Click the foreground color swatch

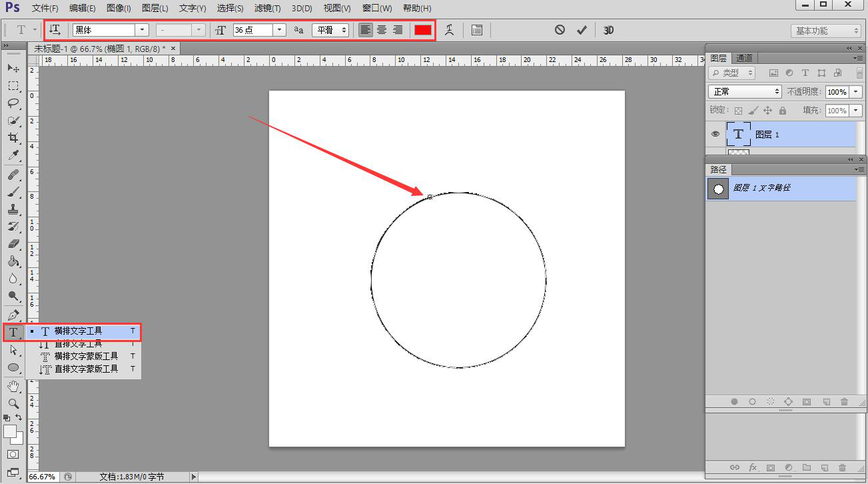pyautogui.click(x=10, y=431)
